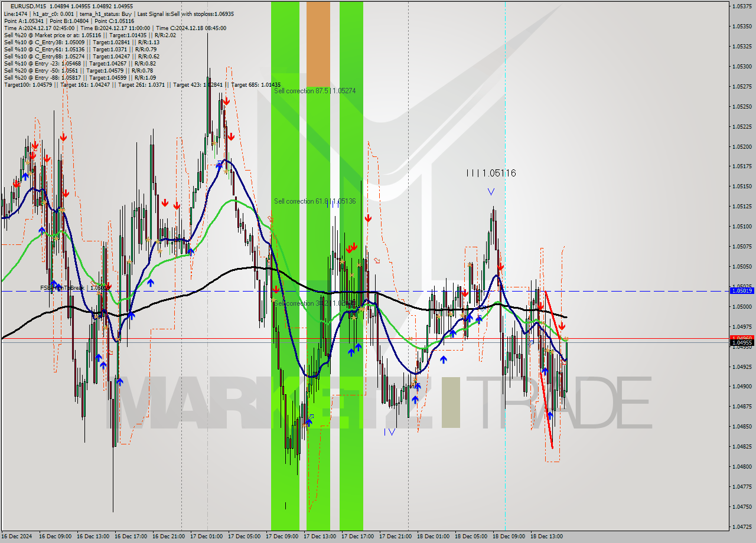Viewport: 756px width, 543px height.
Task: Click the red 1.04960 price tag
Action: pyautogui.click(x=742, y=338)
